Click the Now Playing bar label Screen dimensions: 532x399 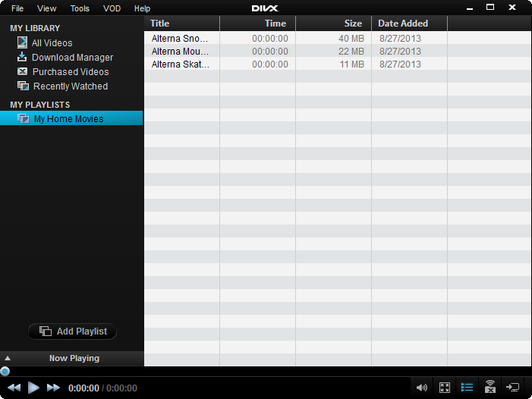(x=74, y=358)
